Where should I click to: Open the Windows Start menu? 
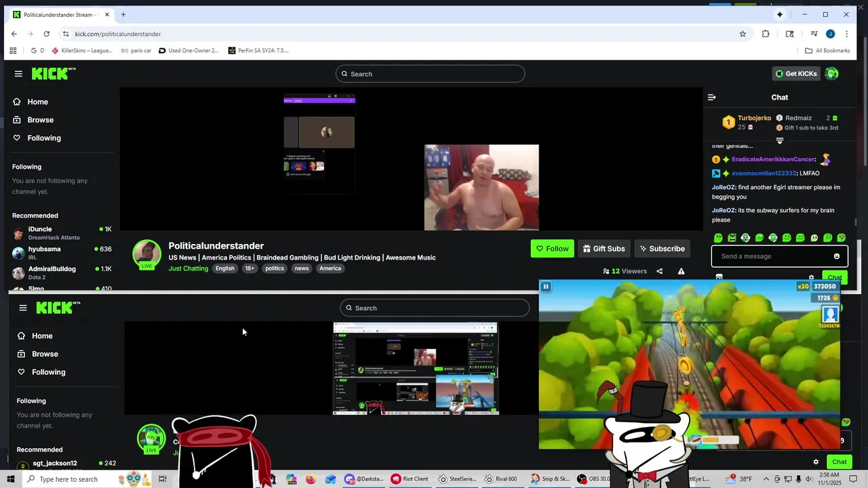(11, 479)
